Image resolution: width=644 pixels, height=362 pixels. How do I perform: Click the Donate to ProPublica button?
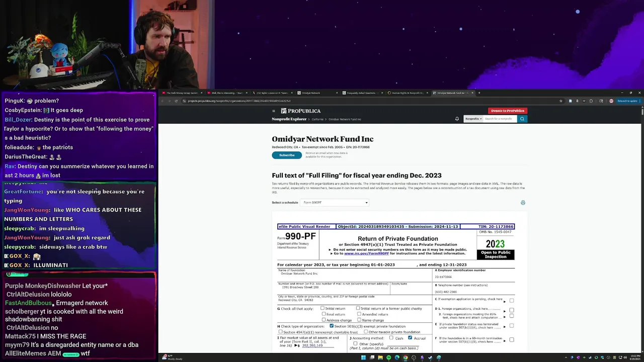pyautogui.click(x=508, y=111)
